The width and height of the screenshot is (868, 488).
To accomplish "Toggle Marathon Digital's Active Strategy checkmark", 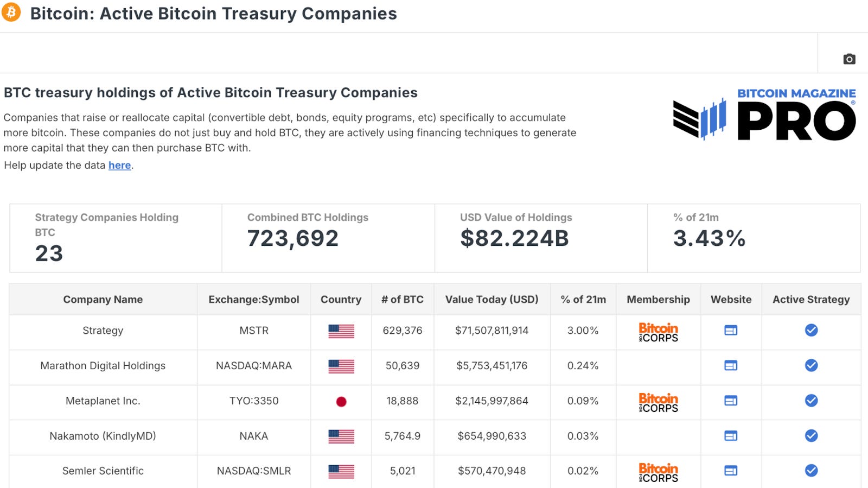I will click(x=811, y=366).
